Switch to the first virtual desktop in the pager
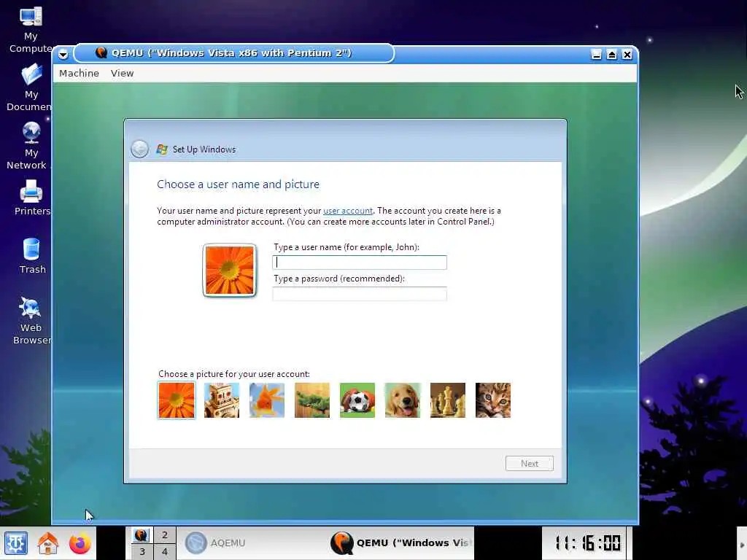The height and width of the screenshot is (560, 747). tap(142, 534)
